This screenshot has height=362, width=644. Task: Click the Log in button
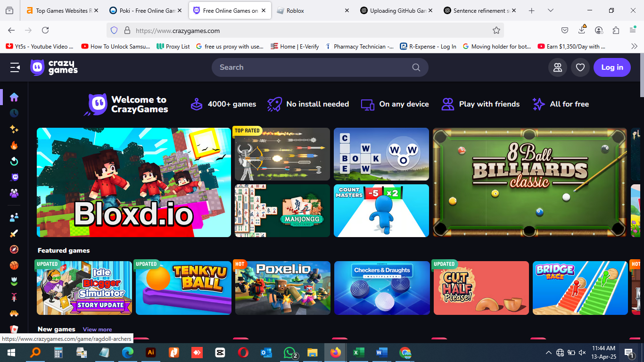click(612, 67)
